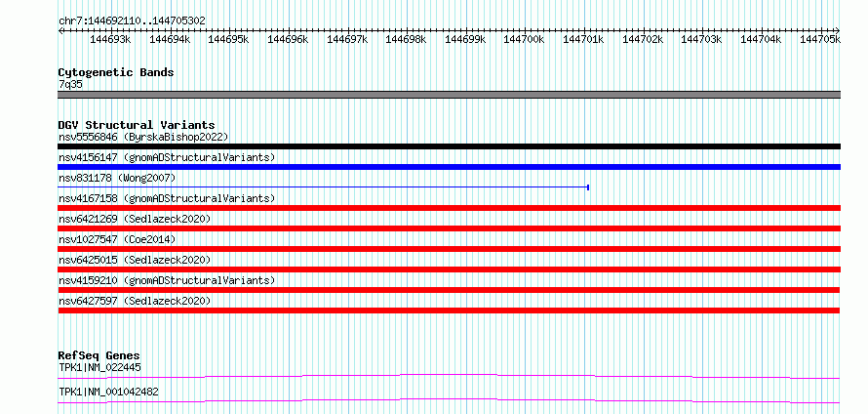Click the 144705k ruler position

[x=820, y=39]
